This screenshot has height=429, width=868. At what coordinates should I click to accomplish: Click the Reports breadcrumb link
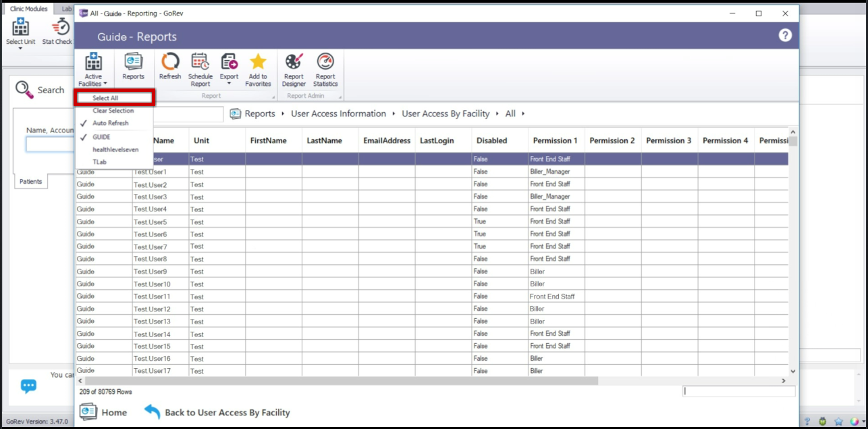pos(260,113)
